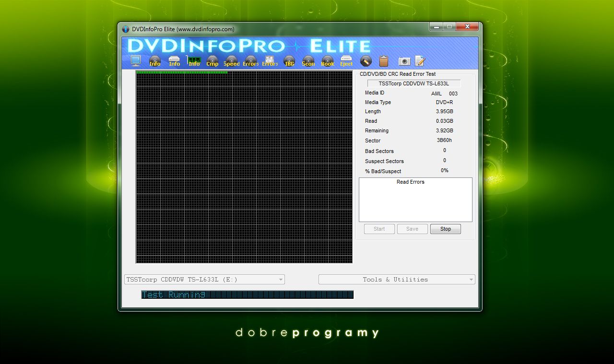Close the DVDInfoPro Elite window
614x364 pixels.
click(x=468, y=27)
